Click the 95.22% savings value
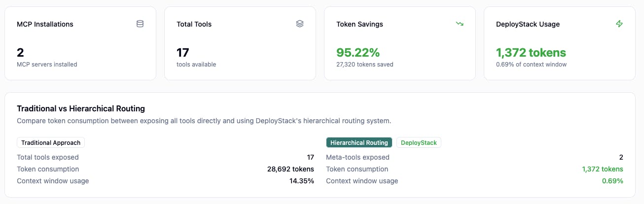 (358, 53)
